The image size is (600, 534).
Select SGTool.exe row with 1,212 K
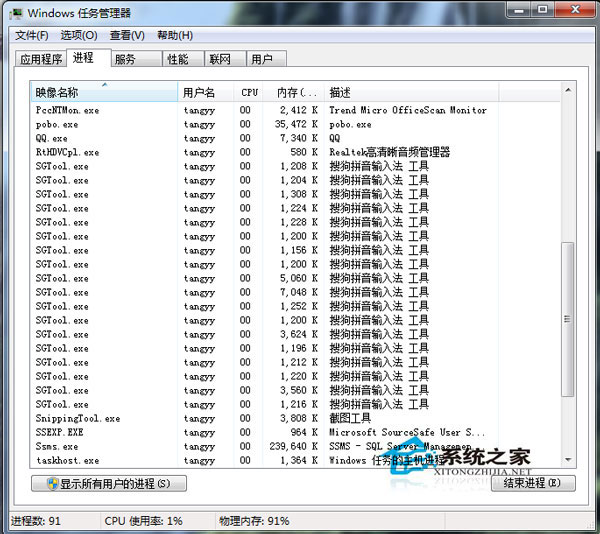click(x=295, y=362)
